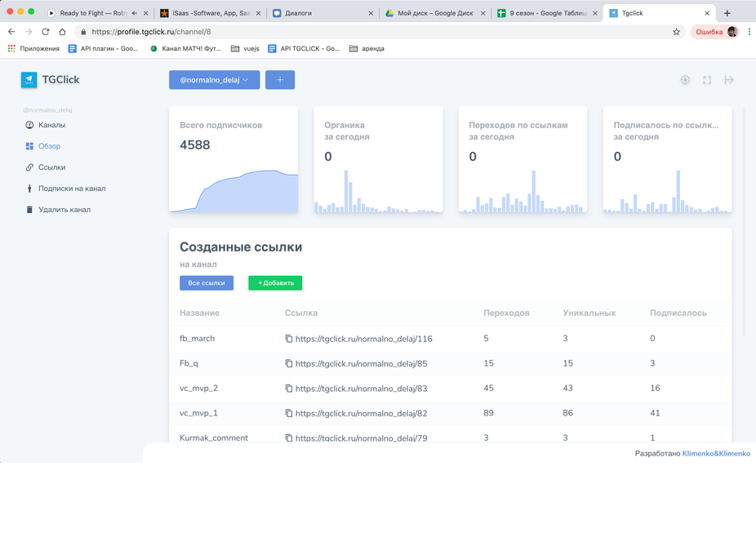Open the Каналы sidebar item
Screen dimensions: 756x551
pos(51,125)
